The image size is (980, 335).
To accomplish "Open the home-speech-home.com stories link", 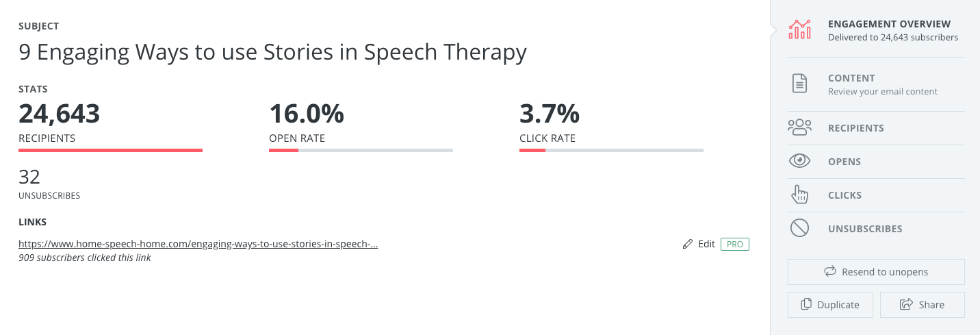I will [x=198, y=244].
